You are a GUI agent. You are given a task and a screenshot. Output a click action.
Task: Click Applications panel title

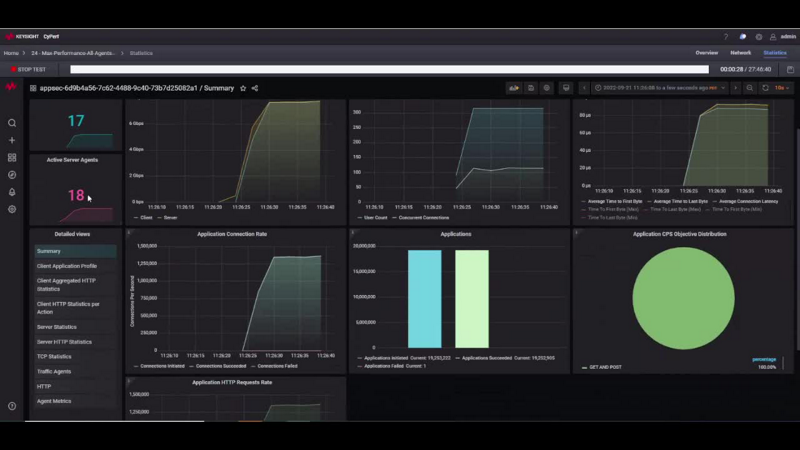[456, 234]
